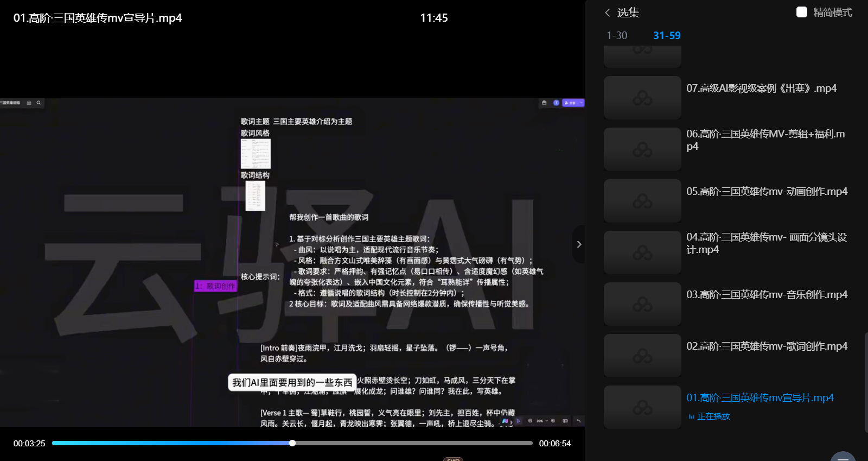Click the undo arrow icon in the canvas
The width and height of the screenshot is (868, 461).
578,421
